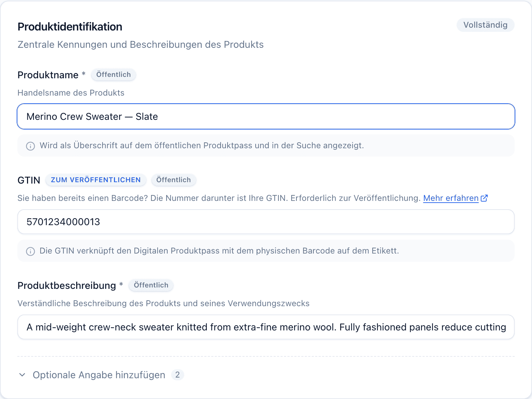
Task: Click the Produktbeschreibung text field
Action: pos(266,327)
